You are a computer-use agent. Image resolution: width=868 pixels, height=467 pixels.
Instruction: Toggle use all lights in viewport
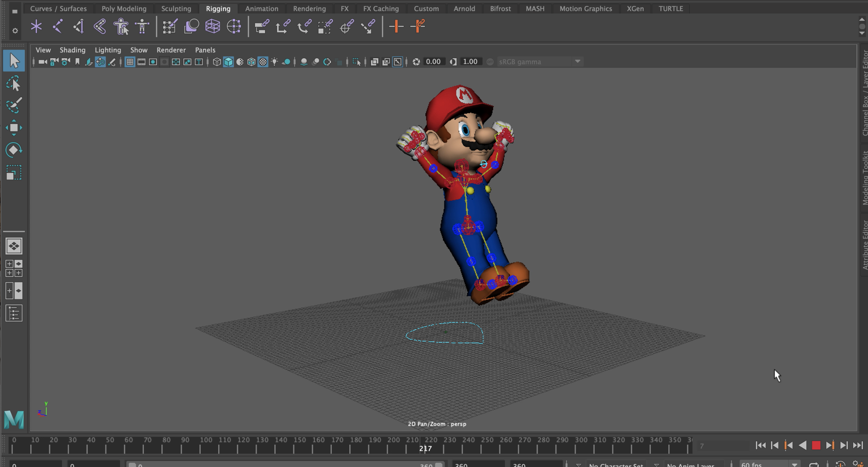tap(274, 62)
